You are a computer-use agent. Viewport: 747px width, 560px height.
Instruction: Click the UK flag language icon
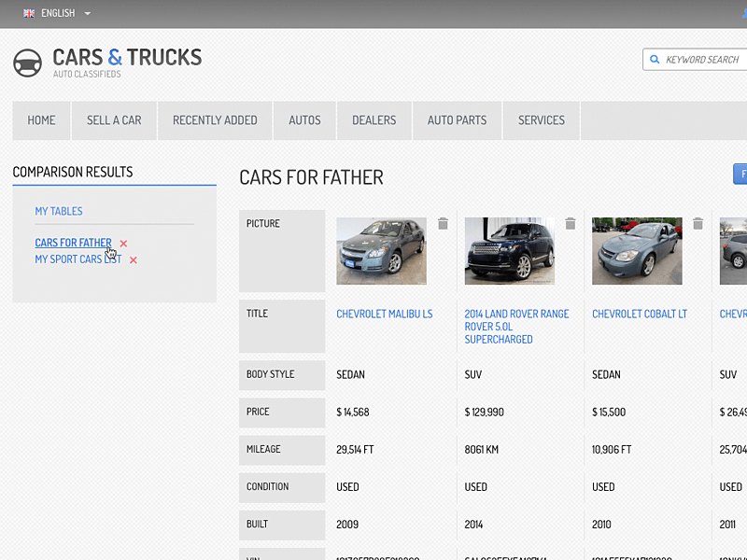tap(29, 13)
